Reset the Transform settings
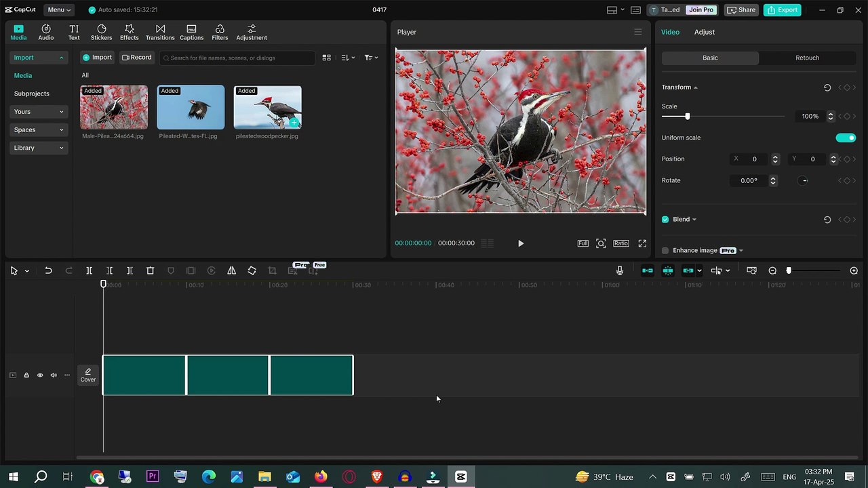The image size is (868, 488). click(827, 87)
